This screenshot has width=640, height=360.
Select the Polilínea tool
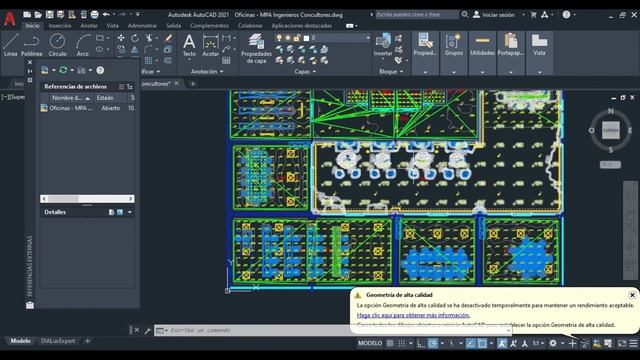pyautogui.click(x=31, y=44)
